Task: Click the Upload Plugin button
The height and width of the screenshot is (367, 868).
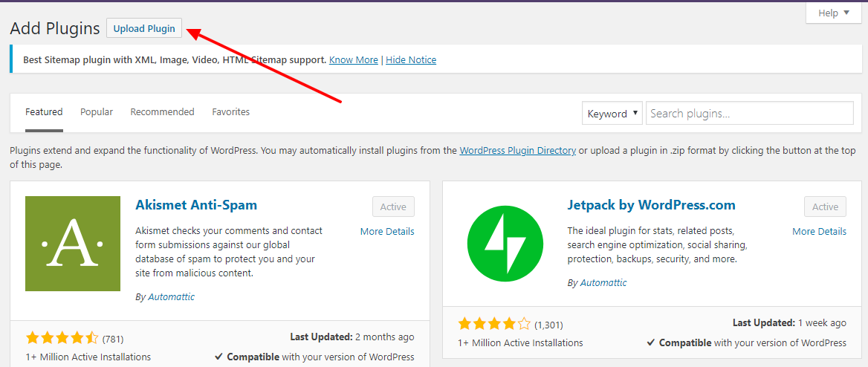Action: pos(144,28)
